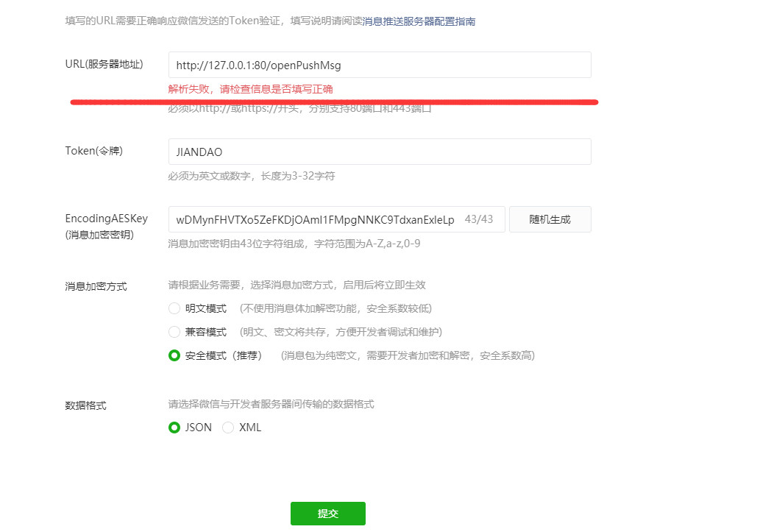Click the 请选择微信与开发者服务器间传输的数据格式 text
The image size is (760, 532).
pos(271,404)
